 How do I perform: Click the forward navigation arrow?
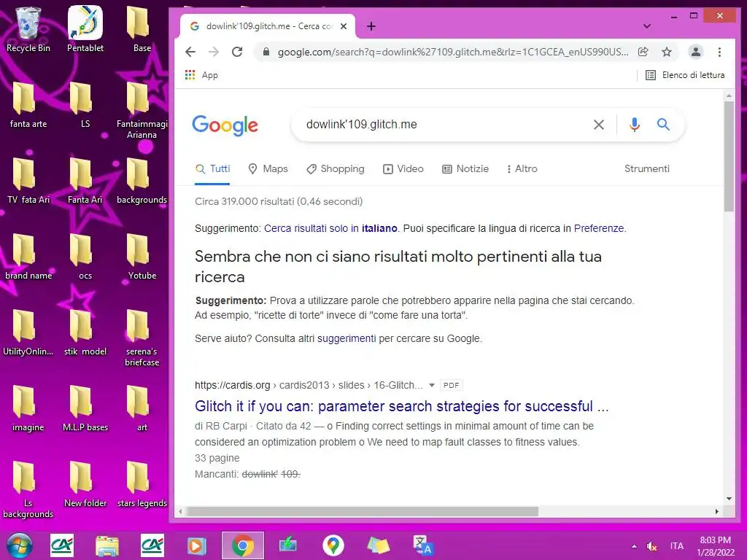click(x=214, y=52)
